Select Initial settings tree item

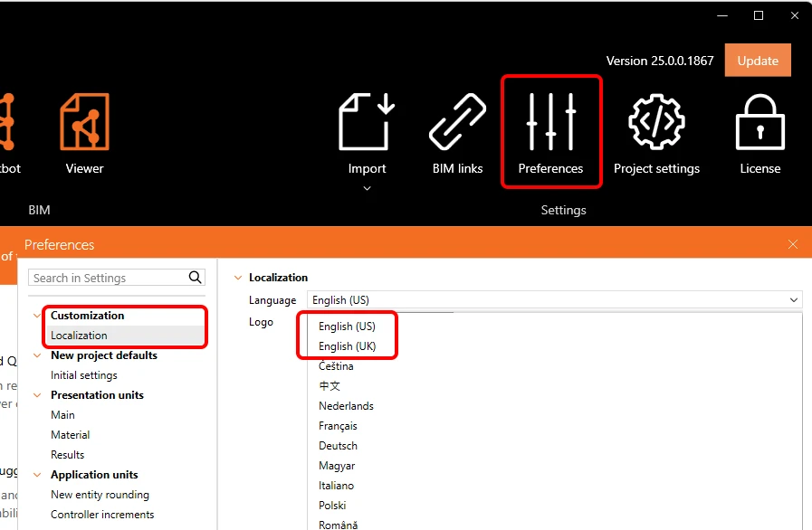coord(84,375)
